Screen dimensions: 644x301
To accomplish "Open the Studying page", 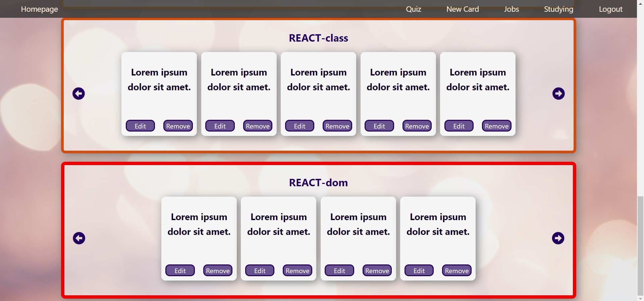I will point(558,9).
